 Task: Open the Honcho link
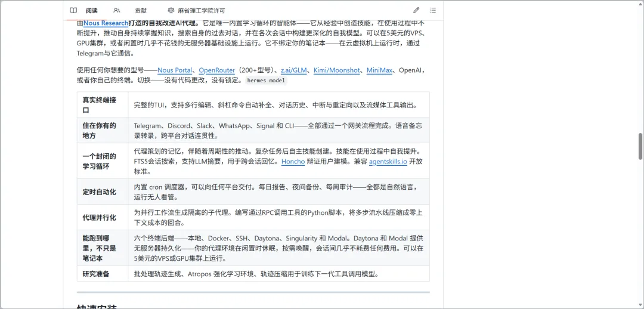(x=293, y=162)
